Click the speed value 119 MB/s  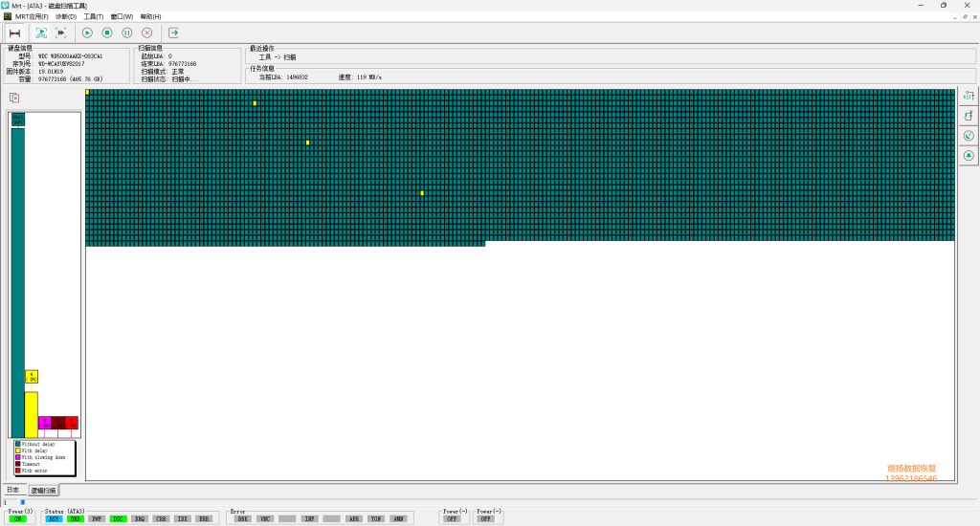coord(369,77)
